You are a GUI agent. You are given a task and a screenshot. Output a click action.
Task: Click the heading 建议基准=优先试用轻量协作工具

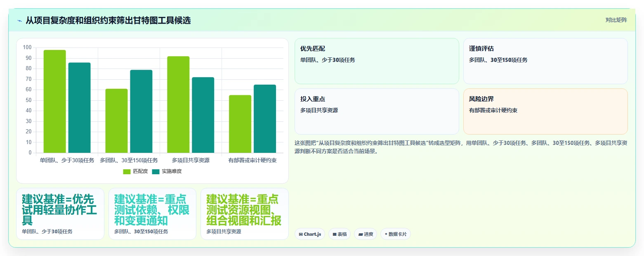tap(60, 209)
